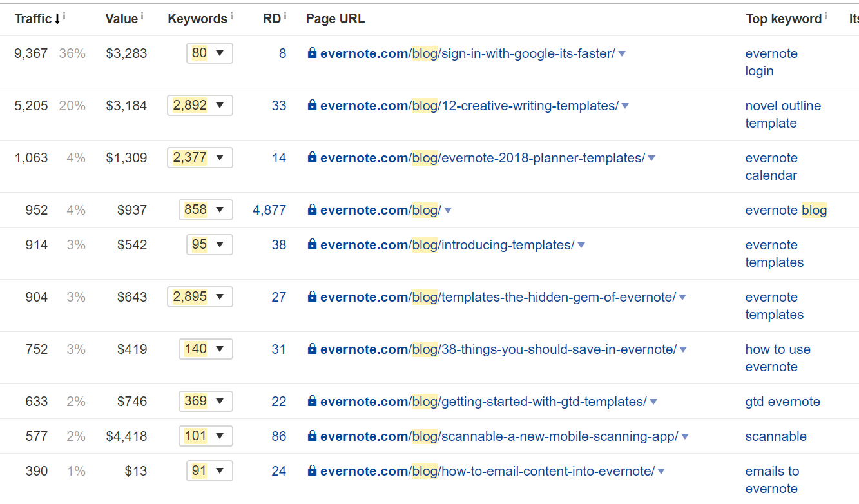Click the info icon beside Top keyword header

tap(825, 15)
